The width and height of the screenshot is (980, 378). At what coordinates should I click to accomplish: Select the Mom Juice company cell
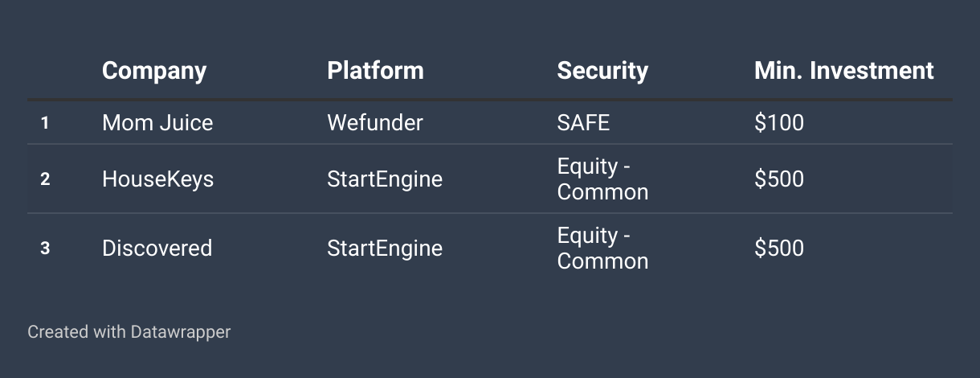click(x=157, y=122)
